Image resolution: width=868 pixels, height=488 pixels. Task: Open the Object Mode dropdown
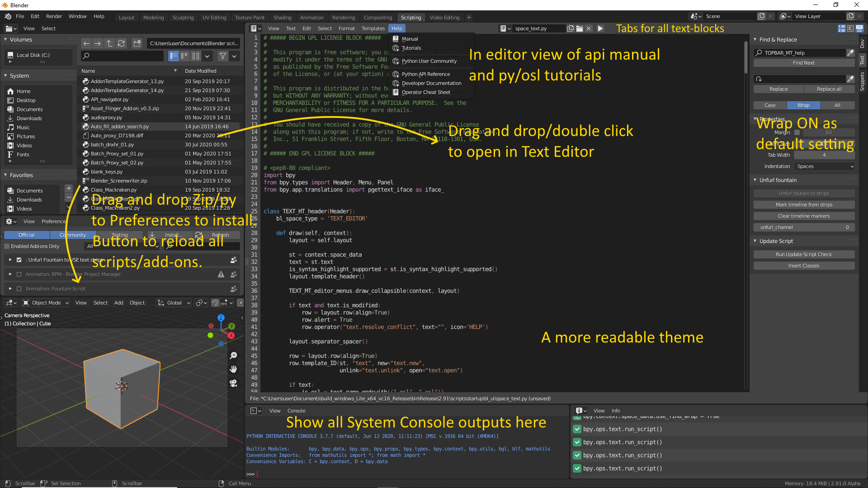coord(46,303)
